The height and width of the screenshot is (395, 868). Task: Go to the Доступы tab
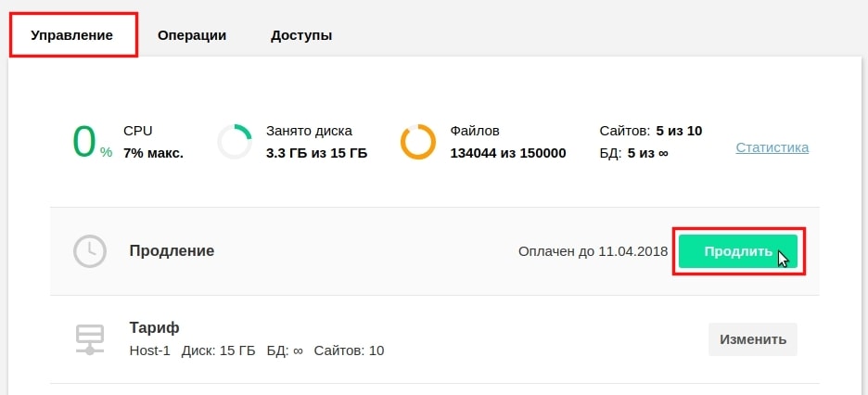pos(301,35)
